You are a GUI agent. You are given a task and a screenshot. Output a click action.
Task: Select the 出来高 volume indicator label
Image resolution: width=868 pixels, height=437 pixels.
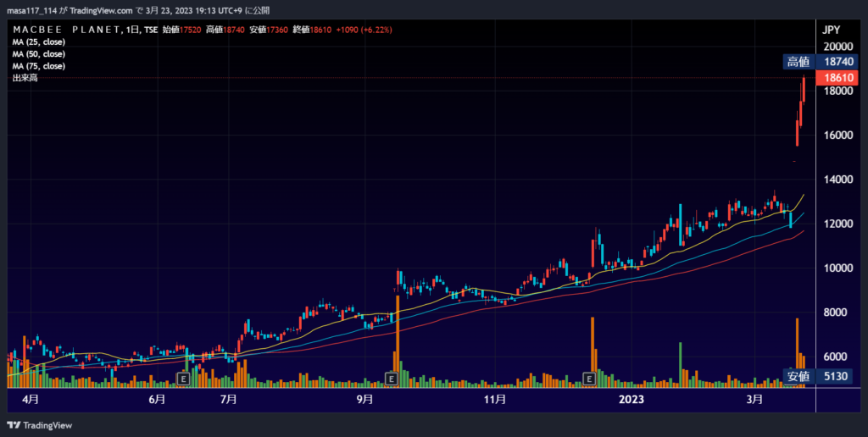[25, 78]
